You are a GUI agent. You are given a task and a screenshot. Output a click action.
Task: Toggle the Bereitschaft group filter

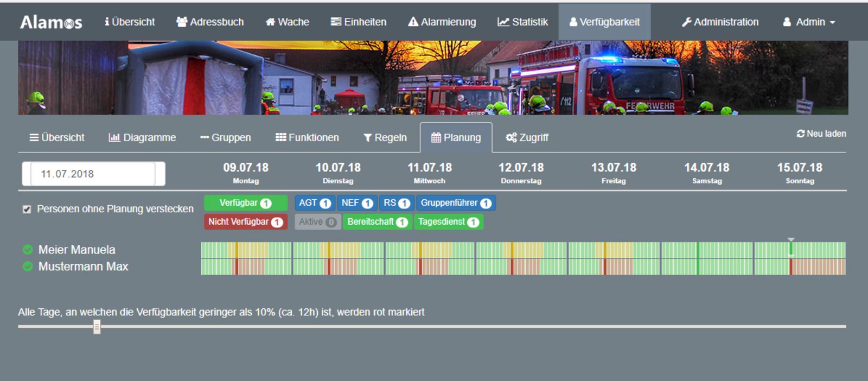[x=376, y=222]
